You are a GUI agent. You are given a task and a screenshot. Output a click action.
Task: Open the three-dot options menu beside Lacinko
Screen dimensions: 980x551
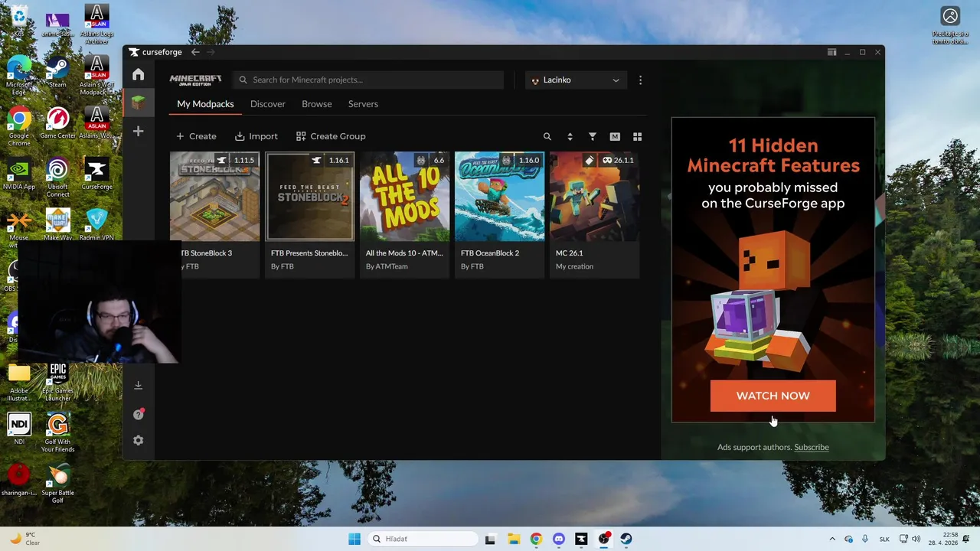[x=640, y=80]
